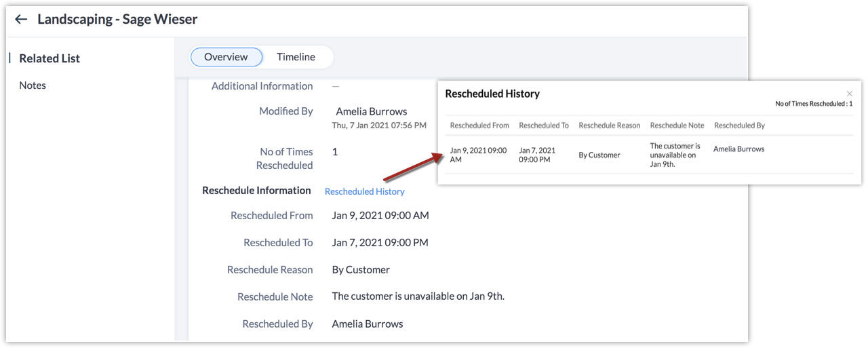Screen dimensions: 868x348
Task: Open the Rescheduled History link
Action: (x=364, y=191)
